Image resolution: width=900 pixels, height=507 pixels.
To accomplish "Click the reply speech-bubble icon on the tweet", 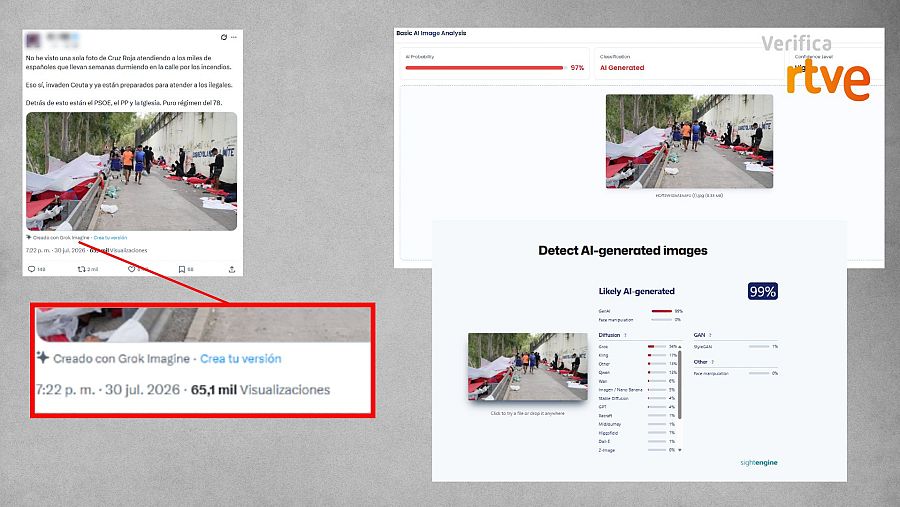I will pyautogui.click(x=32, y=269).
